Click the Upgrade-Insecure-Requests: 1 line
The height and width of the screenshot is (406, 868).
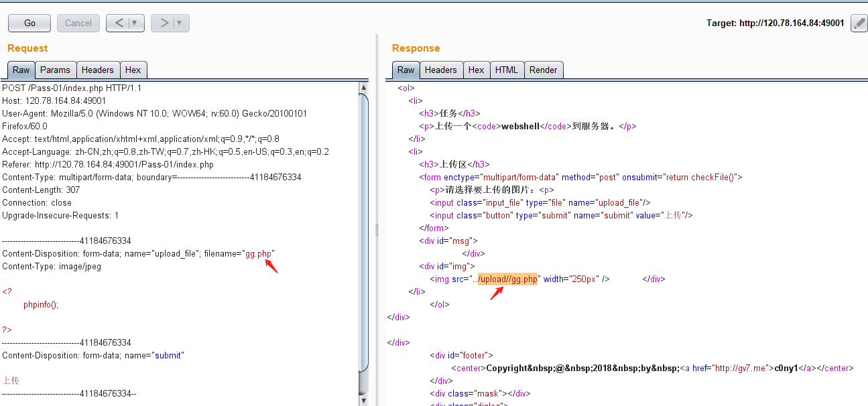(60, 215)
